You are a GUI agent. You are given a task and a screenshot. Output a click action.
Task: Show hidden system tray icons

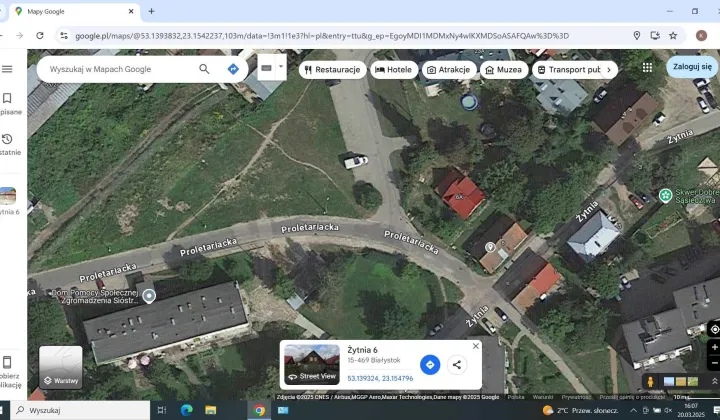click(633, 410)
